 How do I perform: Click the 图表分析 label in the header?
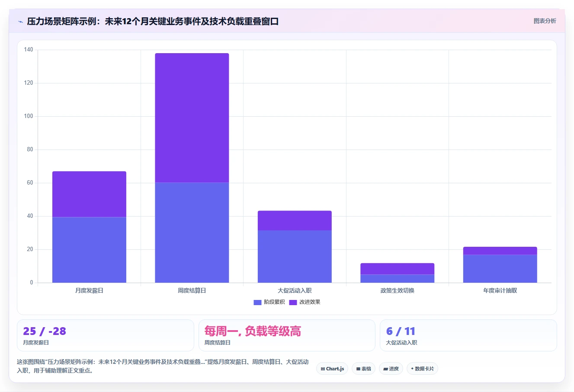click(x=545, y=21)
